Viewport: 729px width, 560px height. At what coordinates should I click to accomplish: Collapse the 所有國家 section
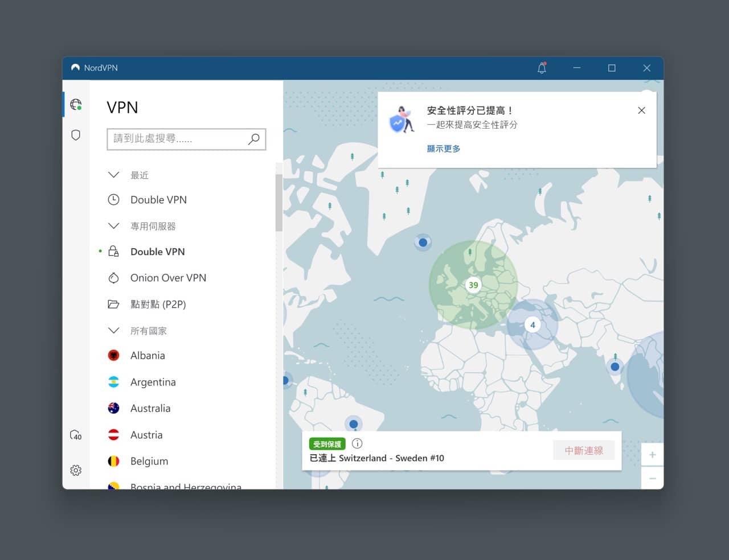coord(114,331)
